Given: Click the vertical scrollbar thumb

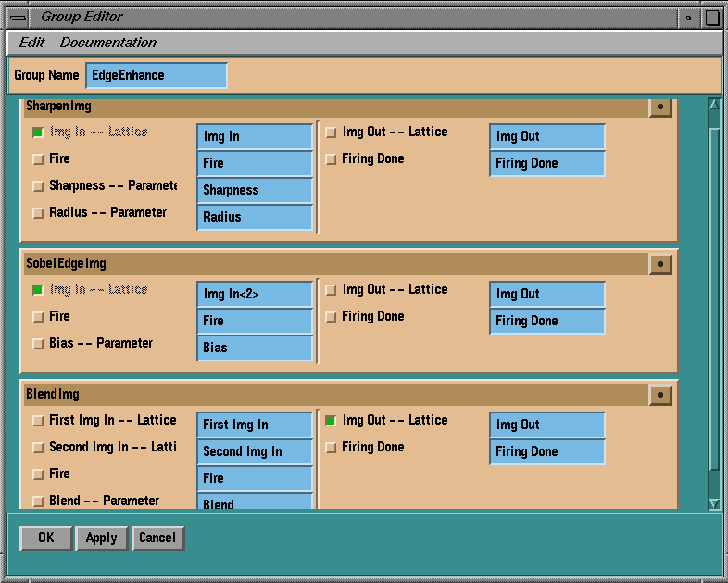Looking at the screenshot, I should click(x=714, y=297).
